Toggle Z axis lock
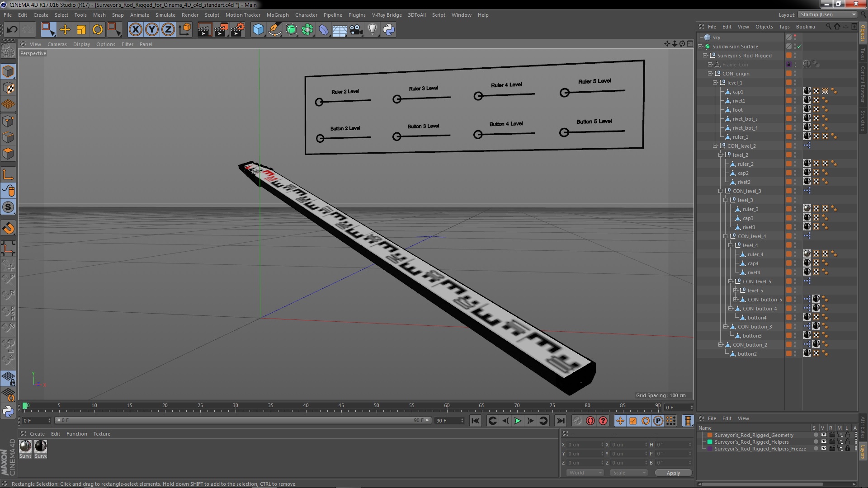This screenshot has width=868, height=488. point(168,30)
